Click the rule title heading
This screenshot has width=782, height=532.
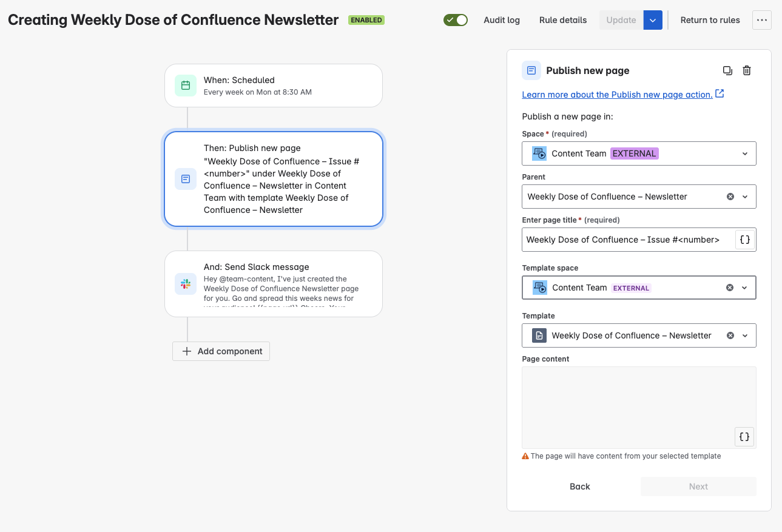174,20
